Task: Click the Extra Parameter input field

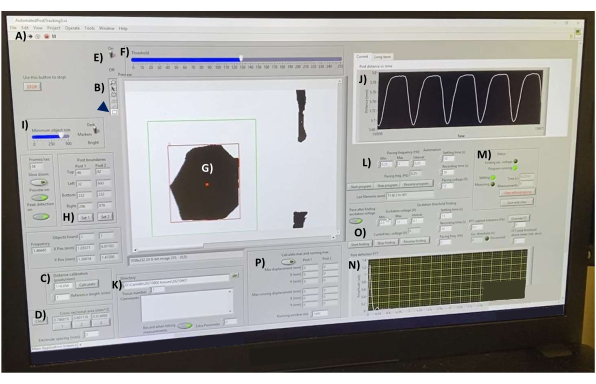Action: [x=230, y=322]
